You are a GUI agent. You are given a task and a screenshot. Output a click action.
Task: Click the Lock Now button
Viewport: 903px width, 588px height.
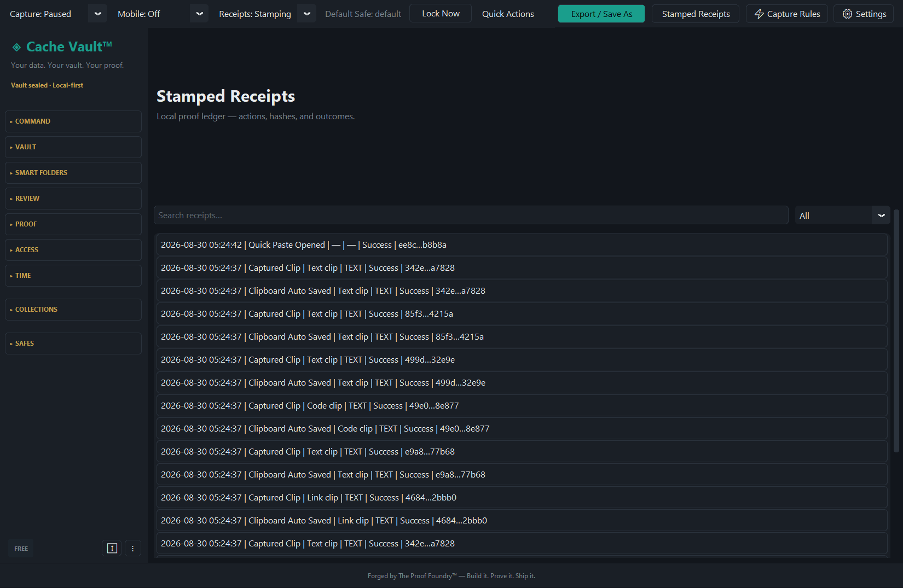point(441,14)
